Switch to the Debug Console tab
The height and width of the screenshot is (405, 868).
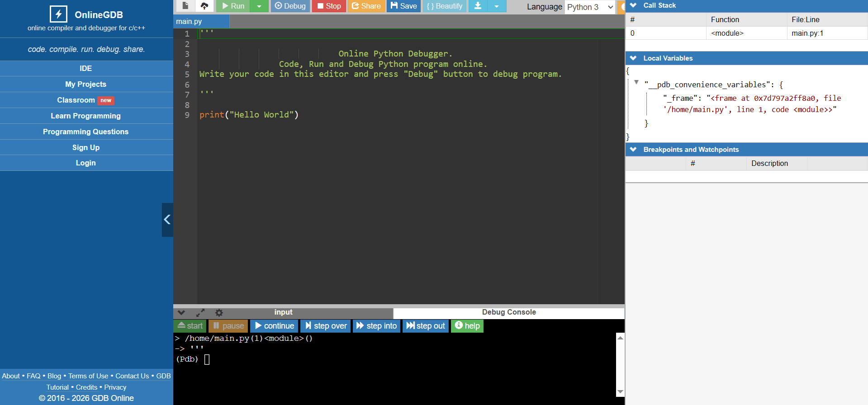pos(509,312)
